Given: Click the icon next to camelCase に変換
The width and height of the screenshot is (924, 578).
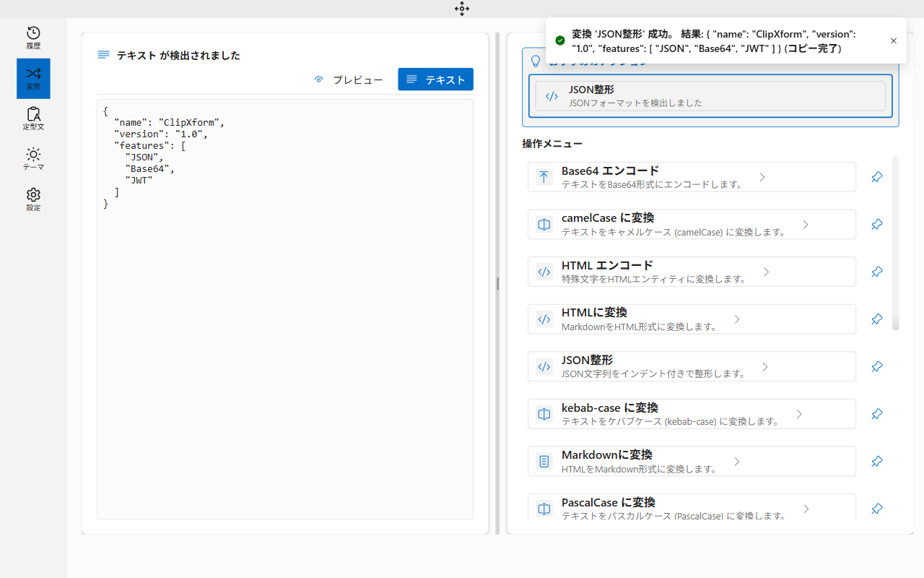Looking at the screenshot, I should [544, 224].
